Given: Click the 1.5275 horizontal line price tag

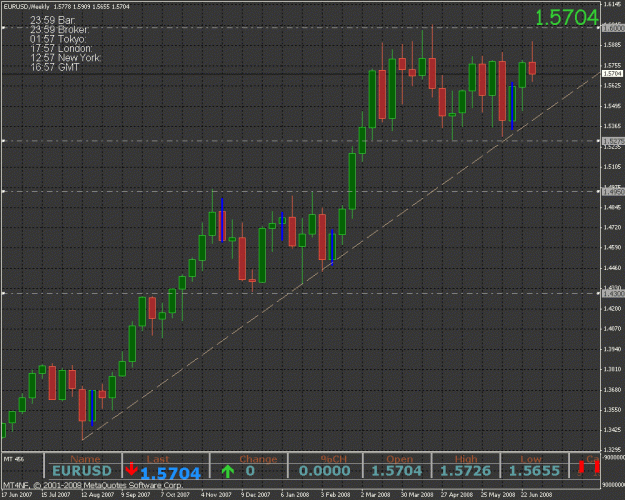Looking at the screenshot, I should 613,141.
